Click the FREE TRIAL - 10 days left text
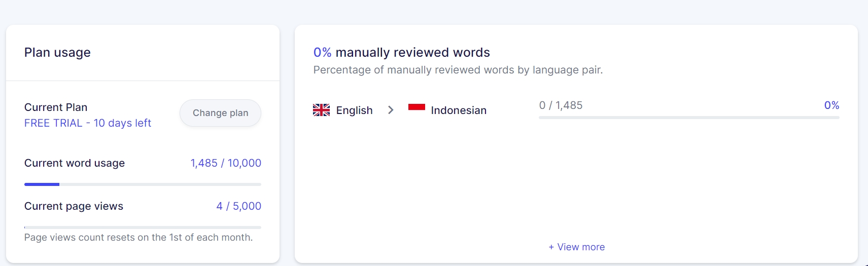Screen dimensions: 868x266 (x=88, y=123)
